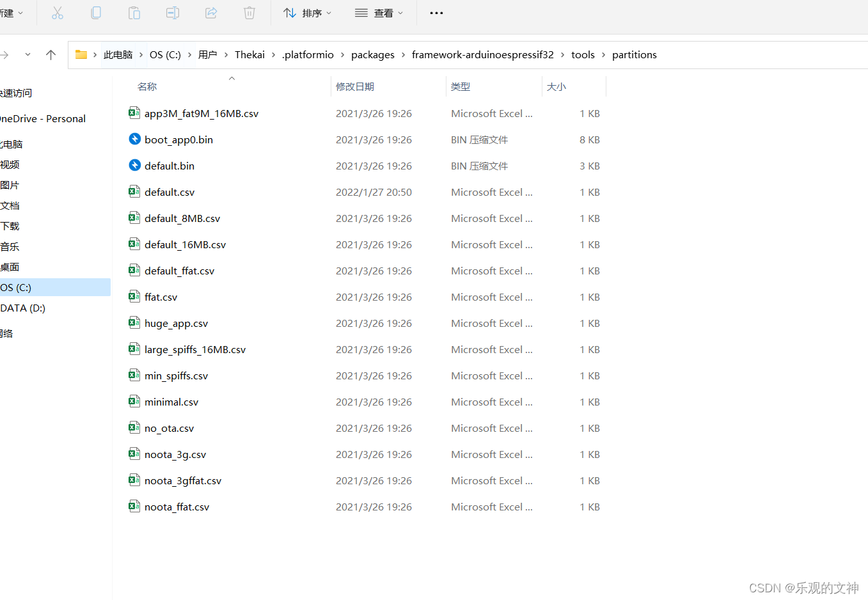Click the Delete trash icon

pyautogui.click(x=249, y=13)
